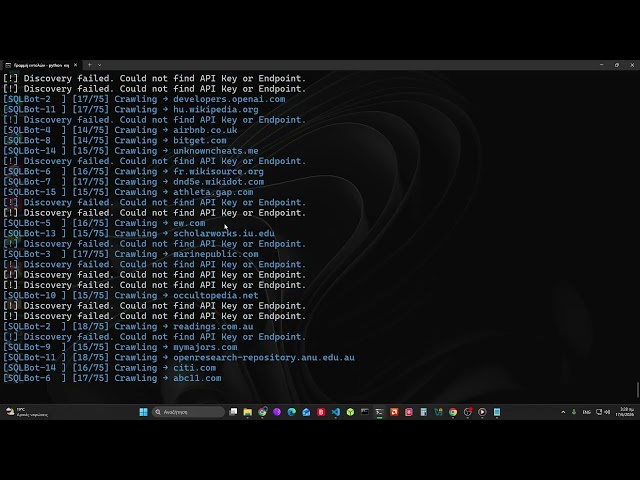Screen dimensions: 640x480
Task: Click the line crawling bitget.com
Action: [x=115, y=140]
